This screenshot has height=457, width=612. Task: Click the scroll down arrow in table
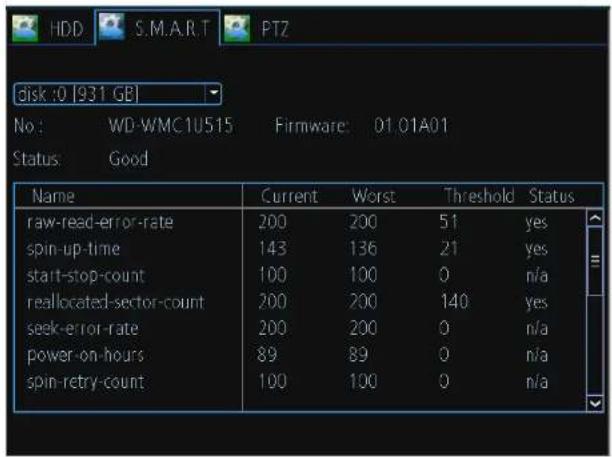[594, 403]
